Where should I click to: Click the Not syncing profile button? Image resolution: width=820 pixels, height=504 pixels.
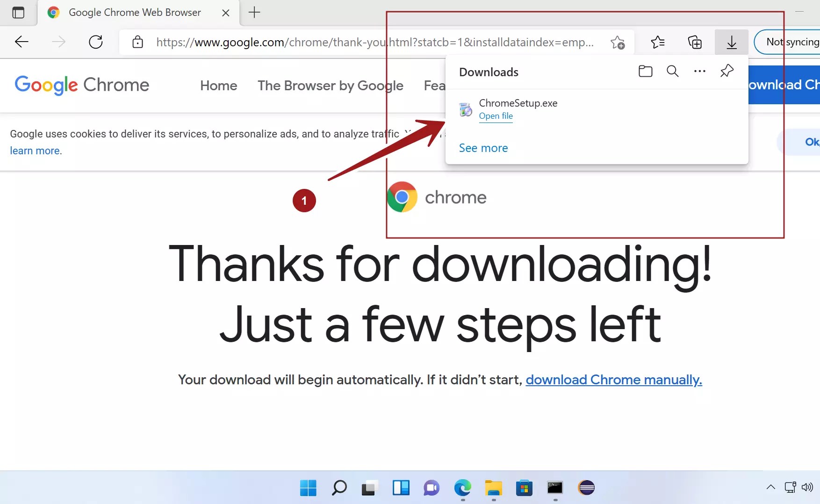[788, 42]
